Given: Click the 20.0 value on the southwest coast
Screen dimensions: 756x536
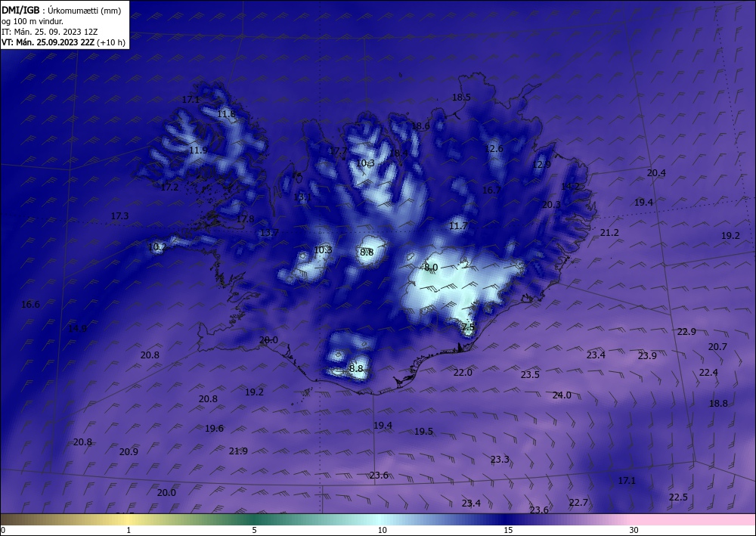Looking at the screenshot, I should pos(268,340).
